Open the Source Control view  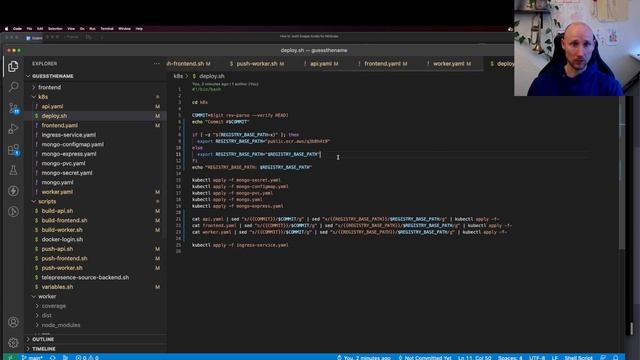[13, 108]
